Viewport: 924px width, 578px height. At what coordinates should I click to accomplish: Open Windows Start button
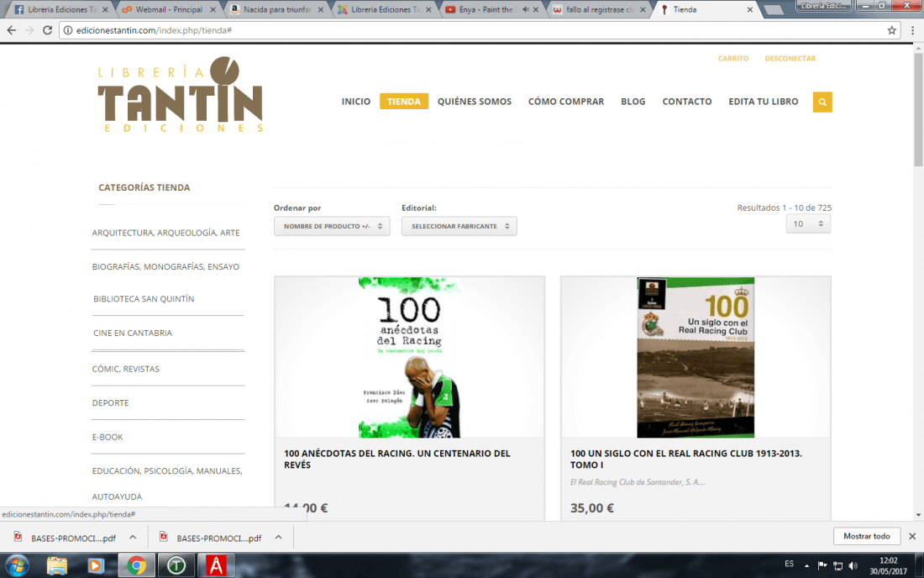click(x=17, y=565)
